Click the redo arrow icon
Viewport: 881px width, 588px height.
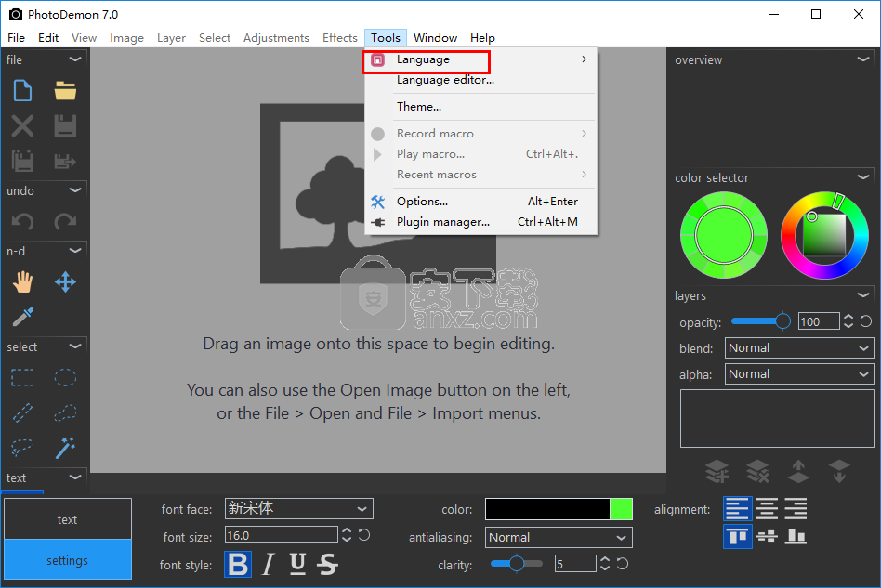coord(65,222)
